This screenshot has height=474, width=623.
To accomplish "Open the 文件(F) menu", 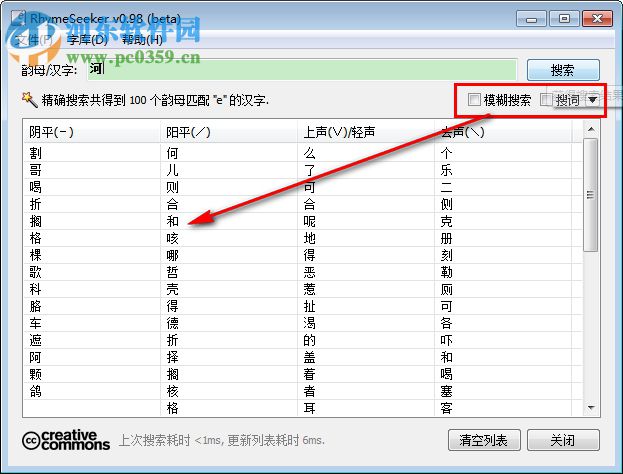I will (x=33, y=40).
